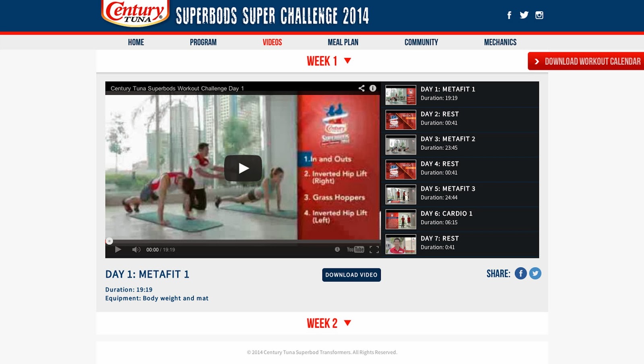This screenshot has height=364, width=644.
Task: Click the video progress bar scrubber
Action: click(x=109, y=241)
